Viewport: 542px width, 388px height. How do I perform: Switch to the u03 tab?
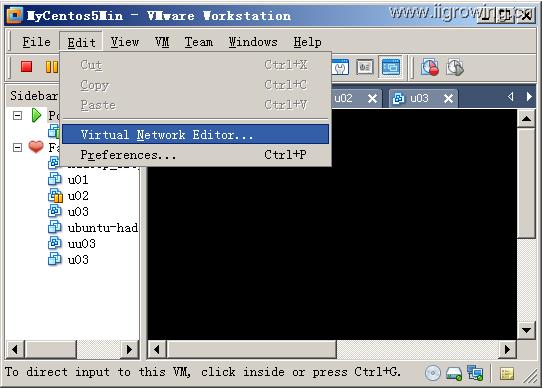pyautogui.click(x=423, y=98)
